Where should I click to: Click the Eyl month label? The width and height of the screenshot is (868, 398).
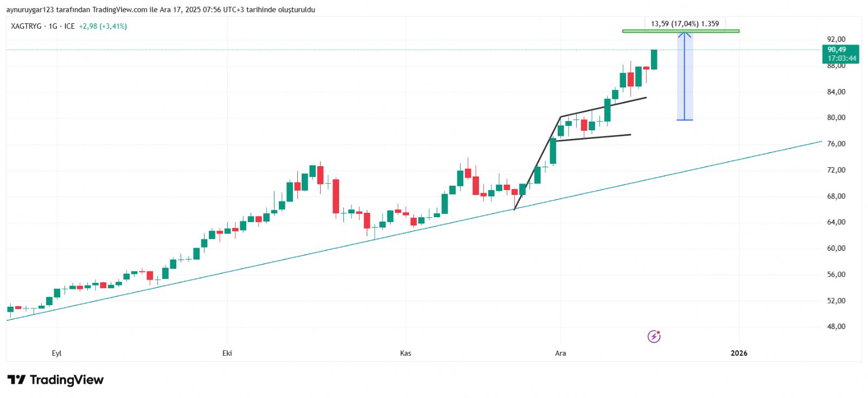[x=56, y=353]
